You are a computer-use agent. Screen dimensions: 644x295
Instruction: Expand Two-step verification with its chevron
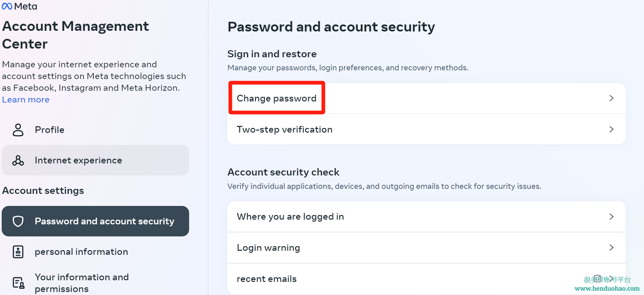pyautogui.click(x=612, y=129)
